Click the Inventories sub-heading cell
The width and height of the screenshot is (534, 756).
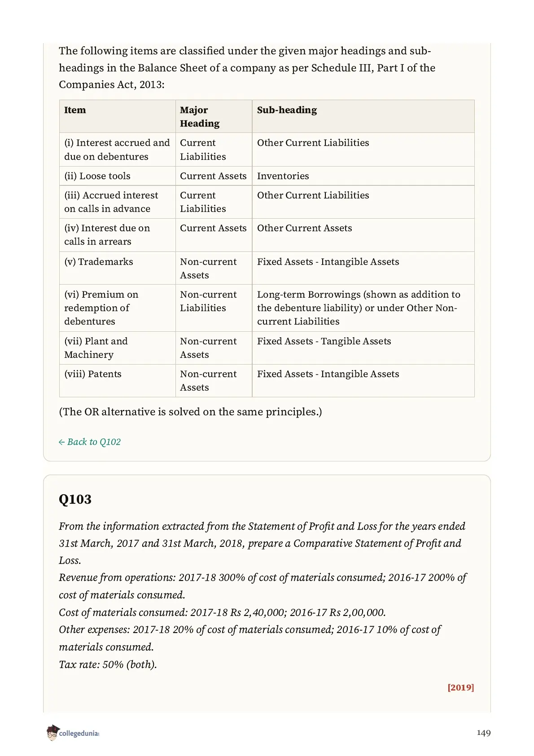pos(363,176)
